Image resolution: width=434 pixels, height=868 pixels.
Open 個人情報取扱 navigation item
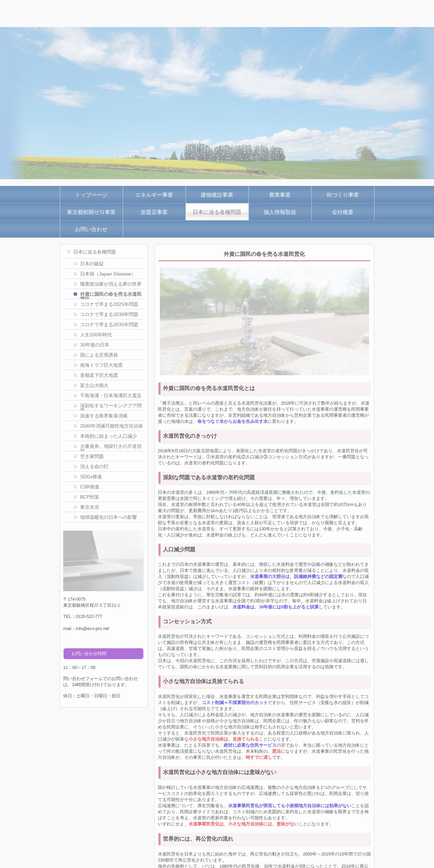click(280, 212)
